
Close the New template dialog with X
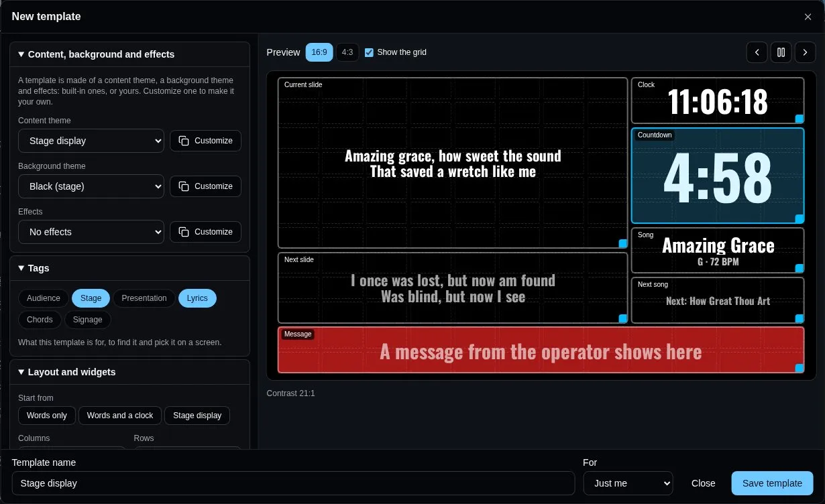click(808, 17)
